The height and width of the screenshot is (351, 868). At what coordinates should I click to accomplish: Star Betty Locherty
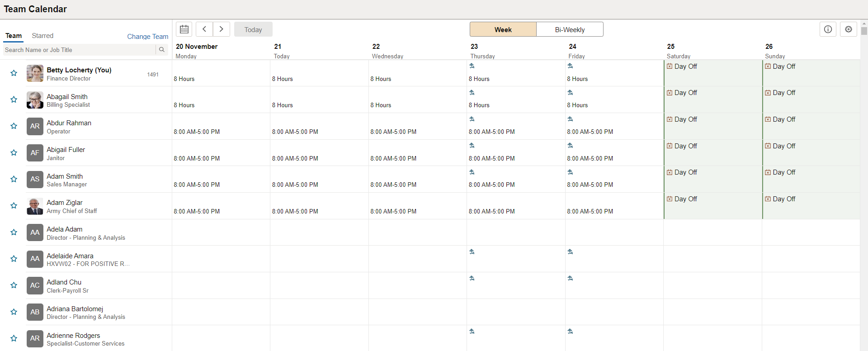pos(14,73)
